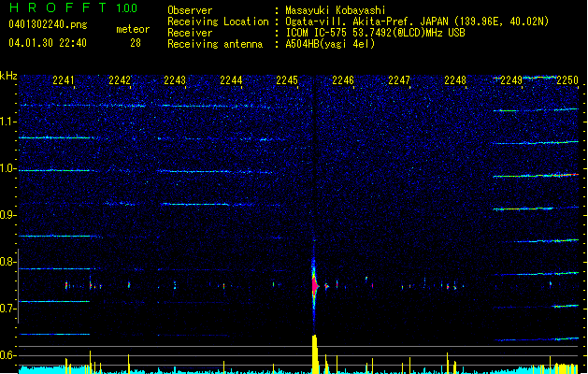Click the 2248 time marker

point(455,80)
